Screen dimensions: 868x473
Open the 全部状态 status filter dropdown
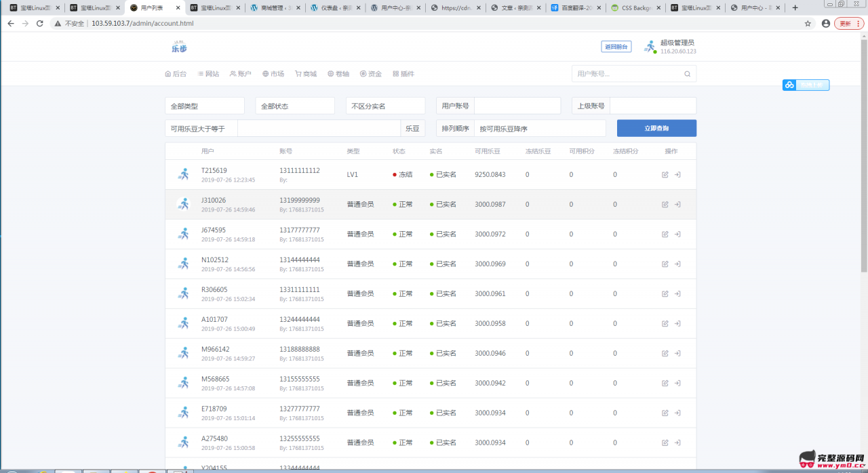click(x=295, y=106)
